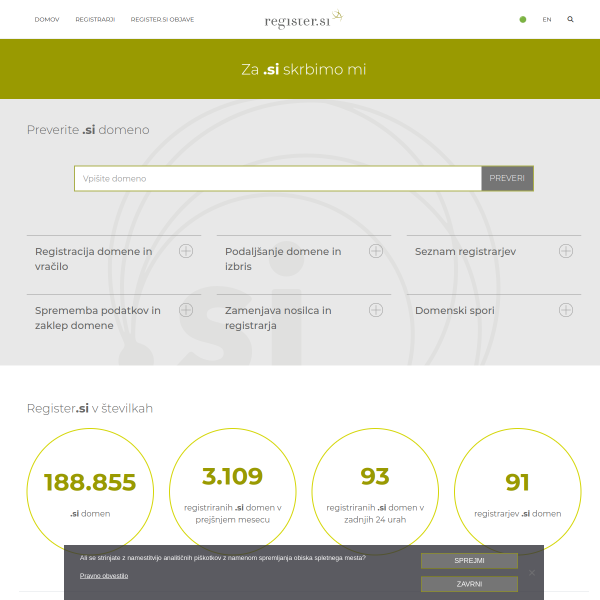Switch language to EN
600x600 pixels.
coord(547,20)
